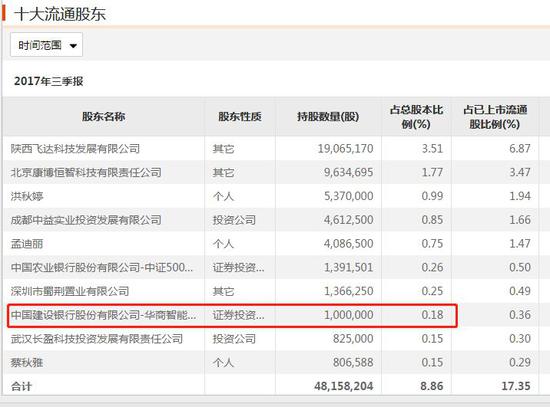Viewport: 550px width, 407px height.
Task: Click 投资公司 type for 武汉长盈科技
Action: click(x=234, y=339)
